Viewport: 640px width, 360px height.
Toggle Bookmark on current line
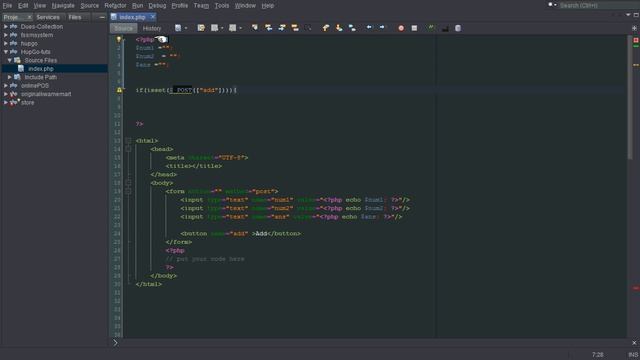click(352, 28)
